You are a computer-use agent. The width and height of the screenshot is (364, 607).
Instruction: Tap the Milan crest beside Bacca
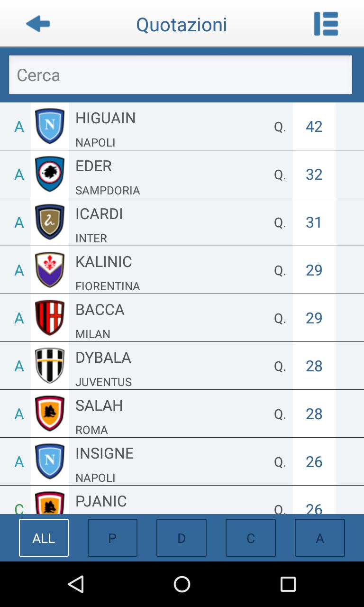pos(50,318)
